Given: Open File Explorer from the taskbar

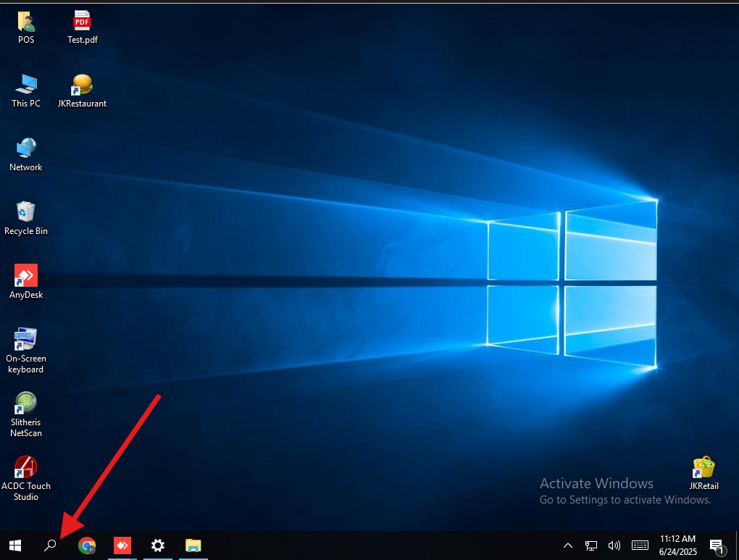Looking at the screenshot, I should click(x=193, y=546).
